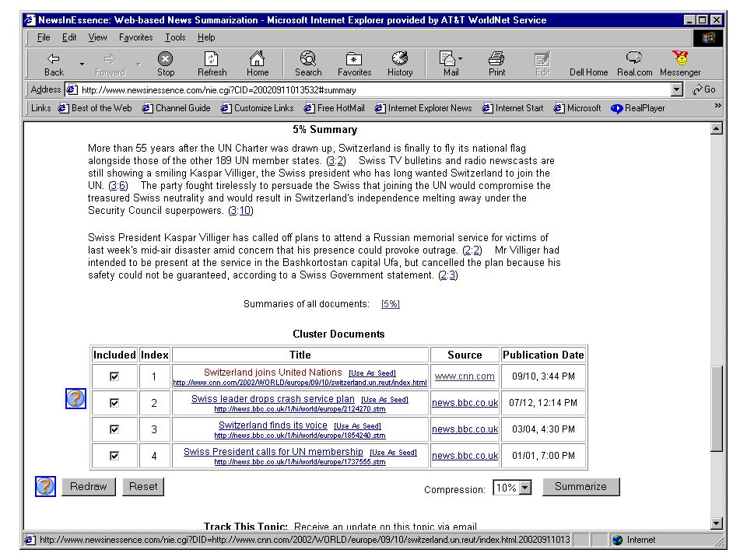
Task: Click the scrollbar down arrow
Action: 716,523
